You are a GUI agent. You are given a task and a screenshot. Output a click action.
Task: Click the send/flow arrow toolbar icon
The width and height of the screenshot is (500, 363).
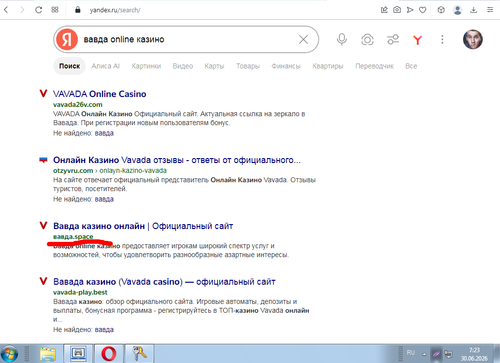click(410, 10)
